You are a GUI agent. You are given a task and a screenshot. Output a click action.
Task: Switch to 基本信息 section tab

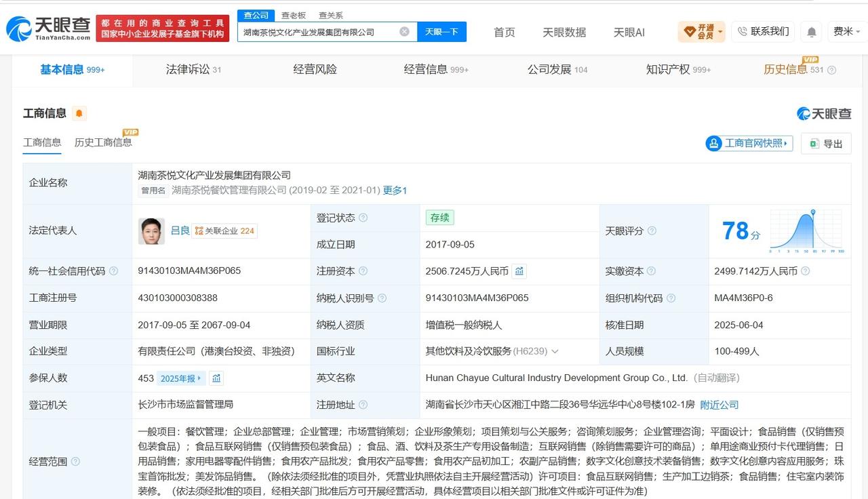(x=72, y=69)
